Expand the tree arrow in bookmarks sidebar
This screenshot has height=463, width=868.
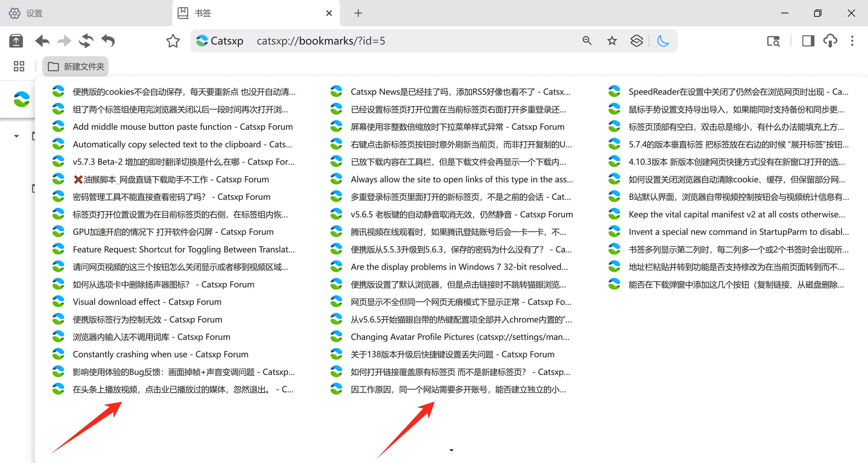(x=16, y=136)
